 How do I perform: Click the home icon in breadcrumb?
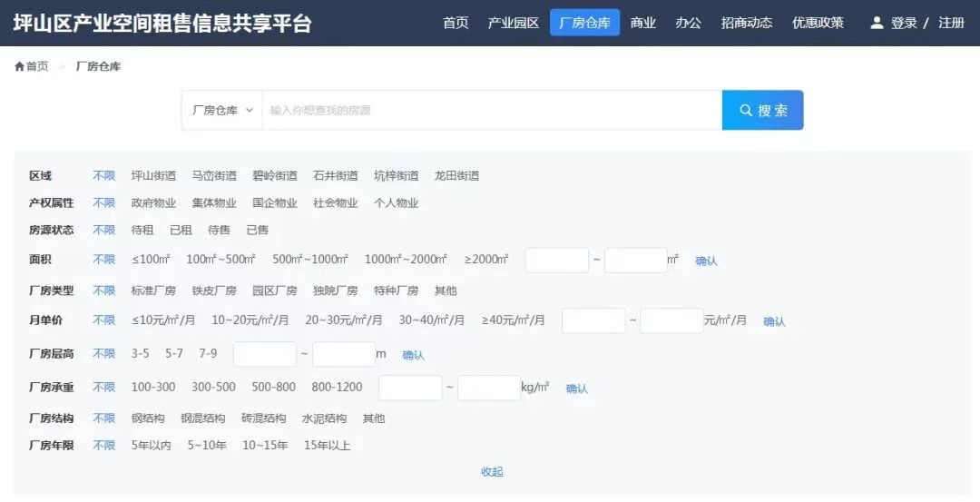click(19, 67)
